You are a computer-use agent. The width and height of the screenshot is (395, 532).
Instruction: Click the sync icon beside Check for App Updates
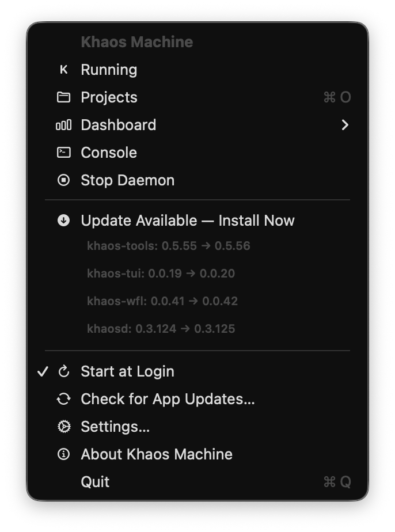(63, 399)
